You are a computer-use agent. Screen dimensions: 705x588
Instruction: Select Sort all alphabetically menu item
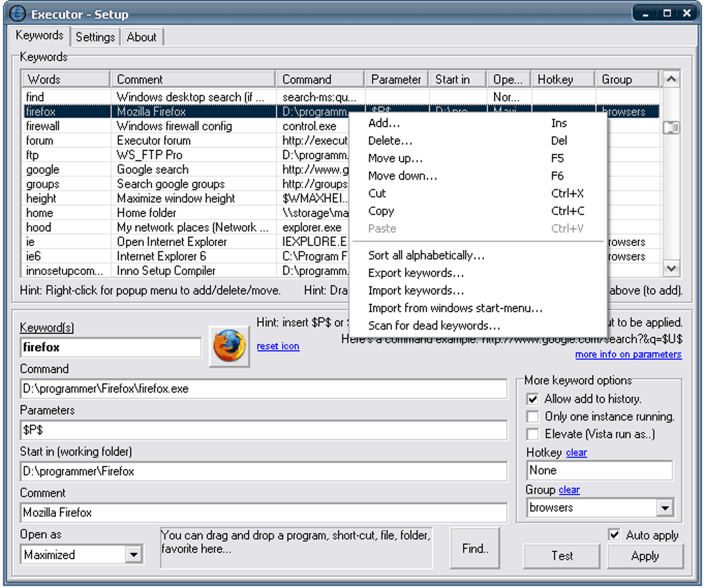pyautogui.click(x=426, y=256)
